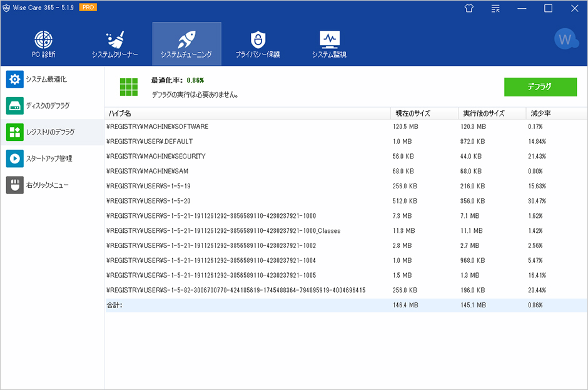The width and height of the screenshot is (588, 390).
Task: Select the hive row ending in 4230237921-1005
Action: pos(346,275)
